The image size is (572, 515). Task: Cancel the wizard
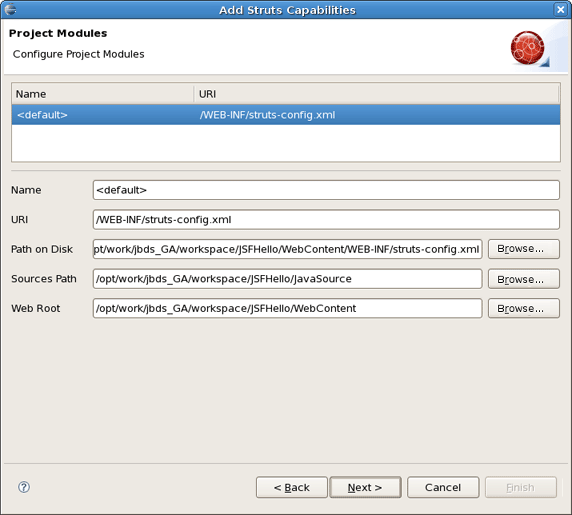[443, 487]
